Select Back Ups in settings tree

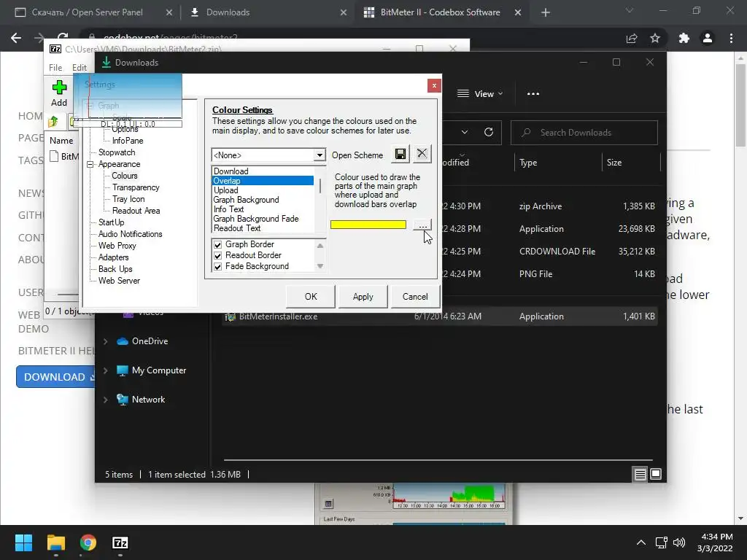click(x=115, y=269)
